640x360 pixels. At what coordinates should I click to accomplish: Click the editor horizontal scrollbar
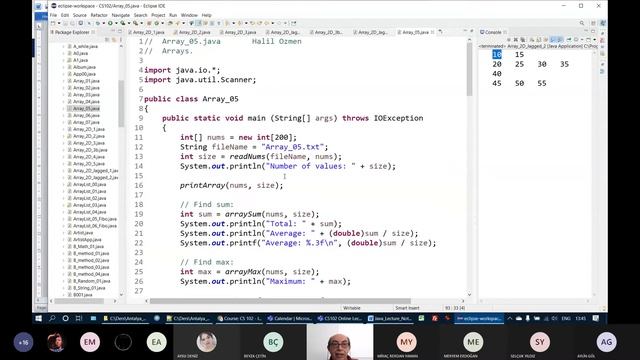pyautogui.click(x=280, y=301)
